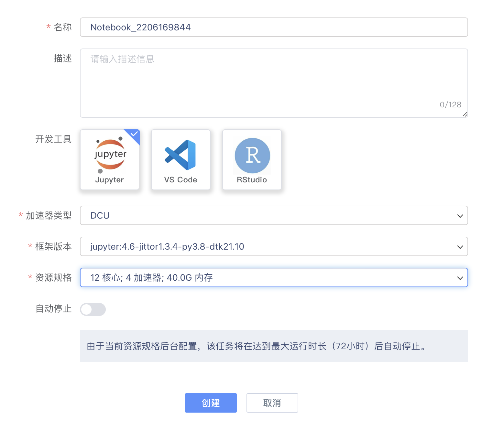Click the blue checkmark on Jupyter card
Viewport: 504px width, 432px height.
coord(134,134)
